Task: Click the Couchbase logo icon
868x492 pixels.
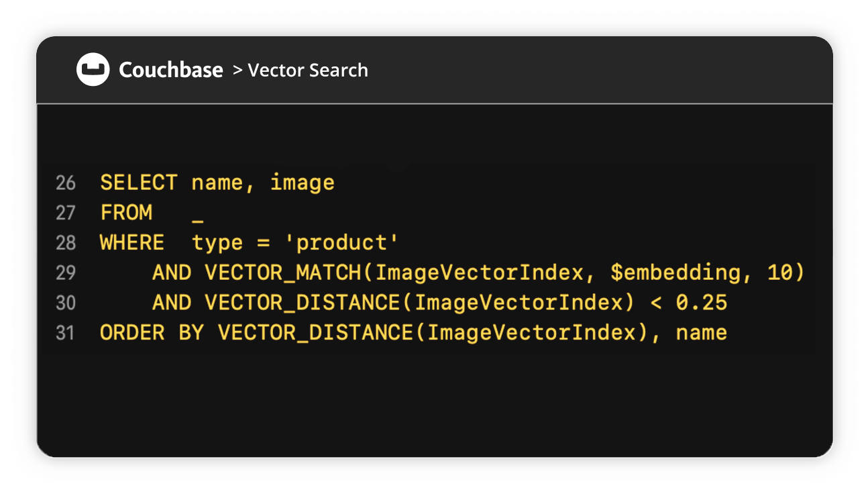Action: pos(93,70)
